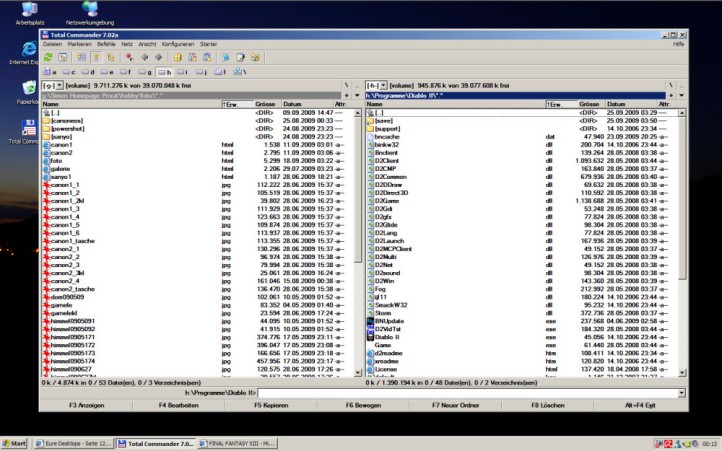The width and height of the screenshot is (722, 451).
Task: Open the Dateien menu
Action: [52, 44]
